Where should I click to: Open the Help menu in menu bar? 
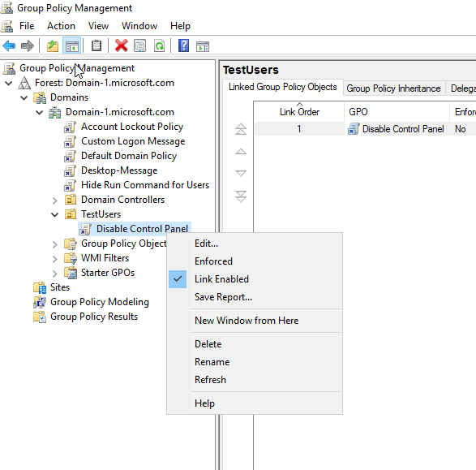(x=180, y=26)
